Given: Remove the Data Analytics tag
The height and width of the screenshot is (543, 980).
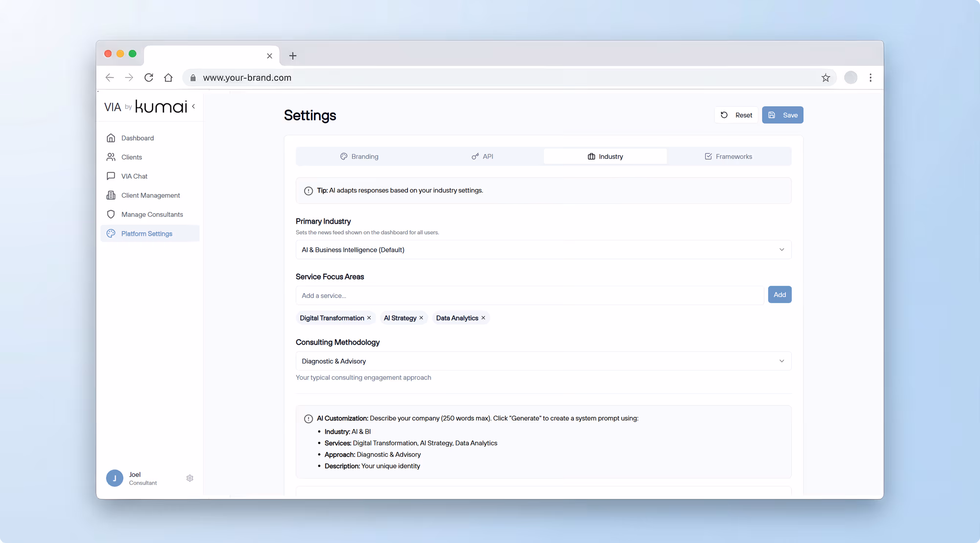Looking at the screenshot, I should click(x=483, y=318).
